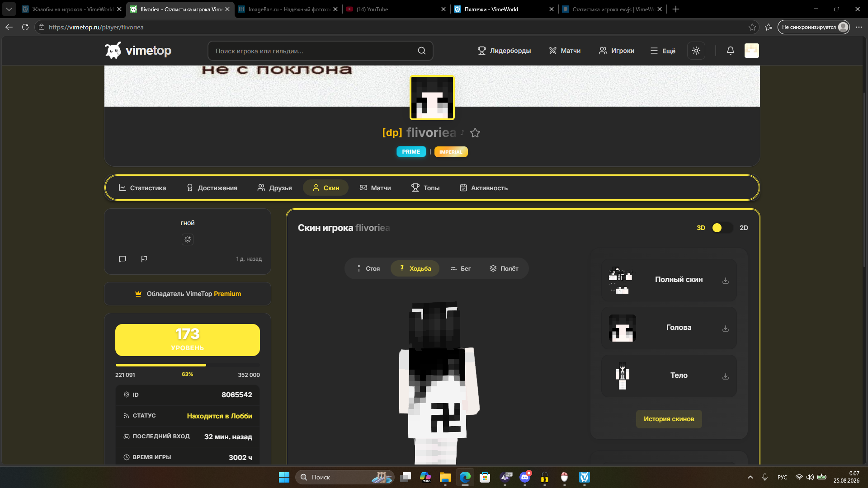Image resolution: width=868 pixels, height=488 pixels.
Task: Open Discord from the taskbar
Action: click(x=525, y=477)
